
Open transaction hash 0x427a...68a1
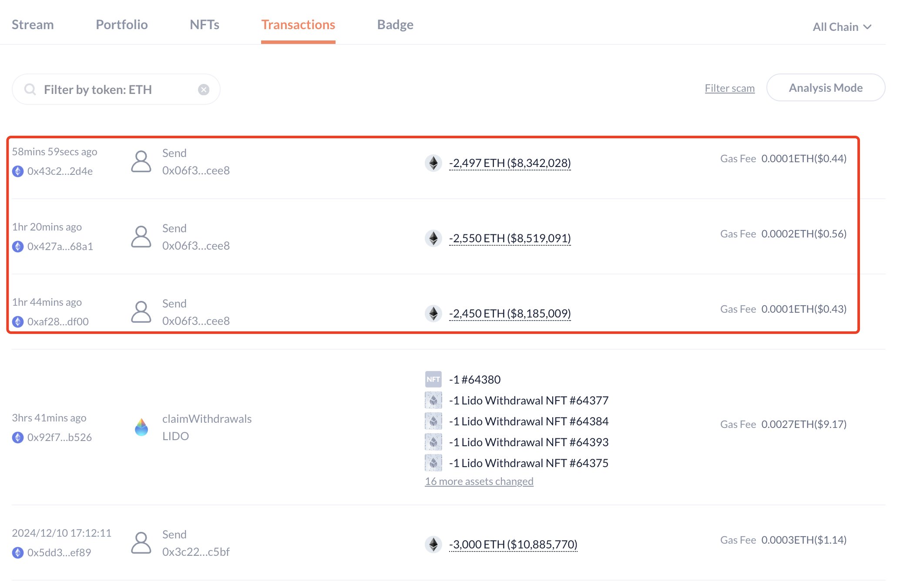[x=60, y=247]
